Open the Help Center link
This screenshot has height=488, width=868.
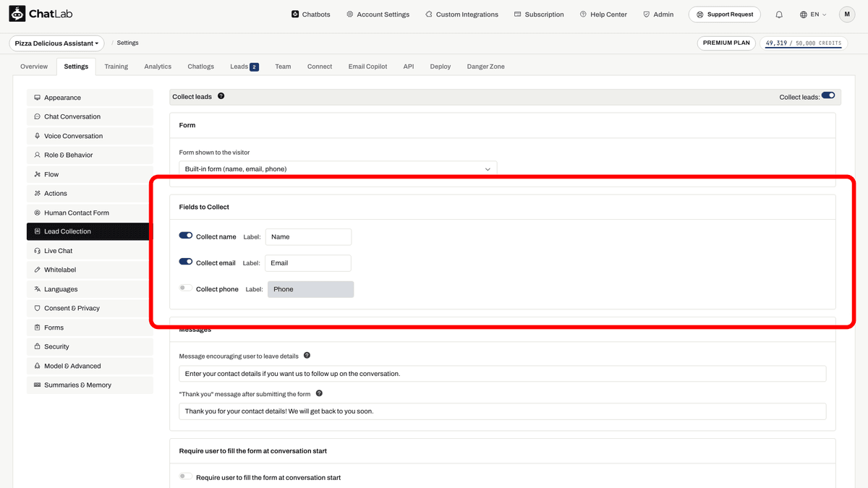click(x=603, y=14)
